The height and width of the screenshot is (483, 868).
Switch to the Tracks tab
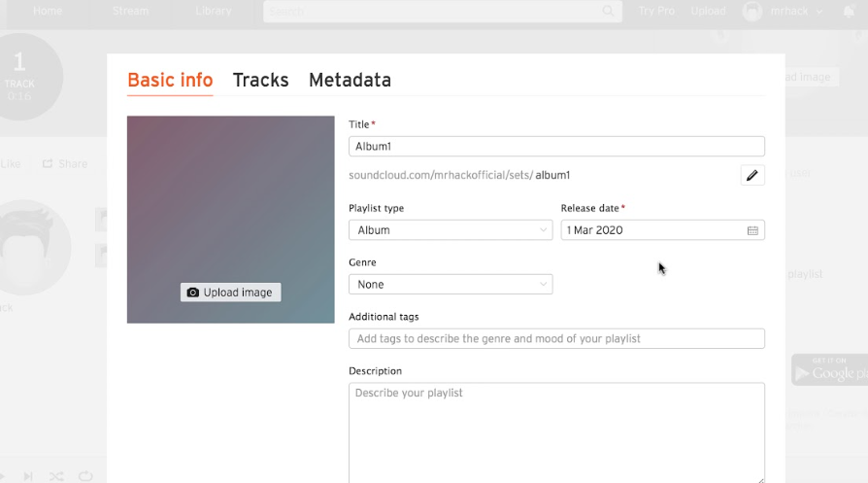(260, 80)
